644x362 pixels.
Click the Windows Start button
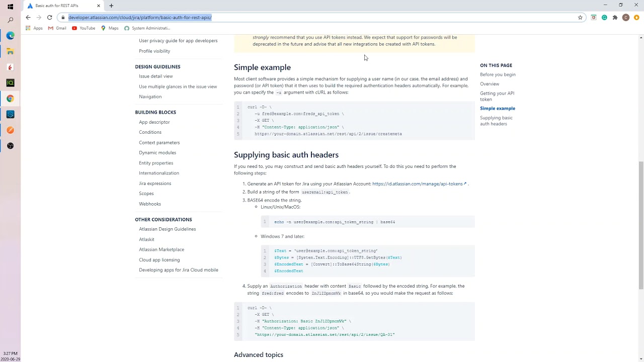pos(10,7)
